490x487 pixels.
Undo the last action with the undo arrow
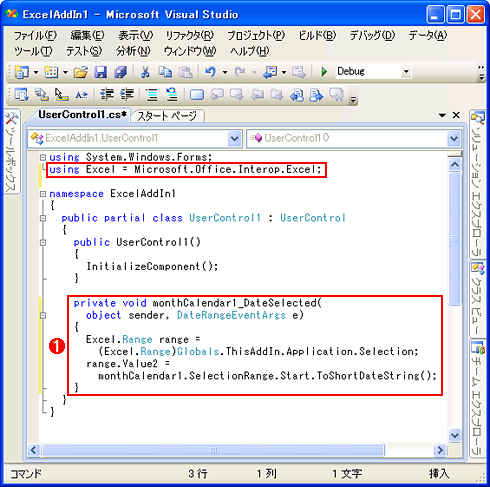coord(211,72)
